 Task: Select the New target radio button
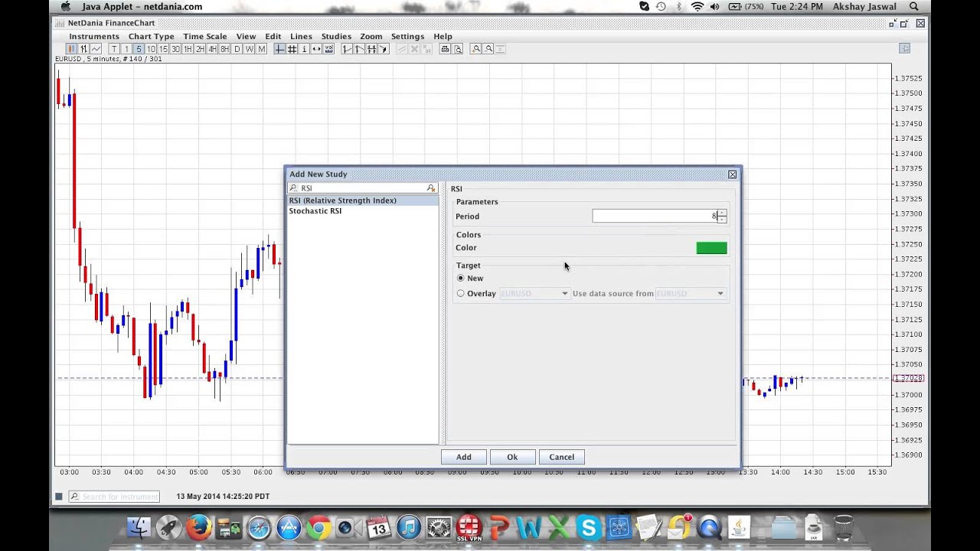click(460, 279)
